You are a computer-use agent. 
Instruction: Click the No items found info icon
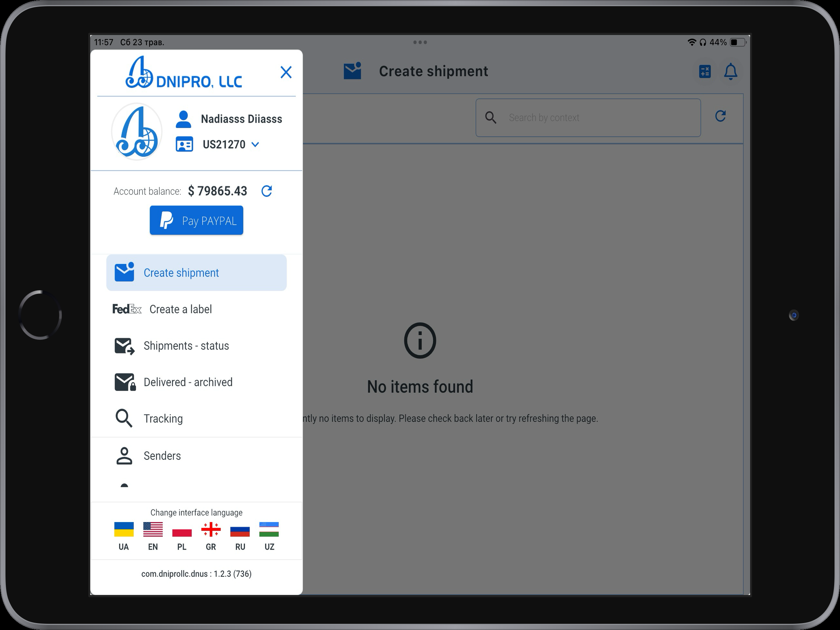(420, 341)
